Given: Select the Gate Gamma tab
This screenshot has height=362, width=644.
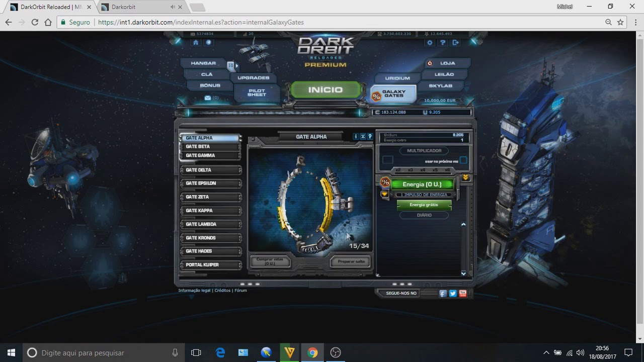Looking at the screenshot, I should pos(210,156).
